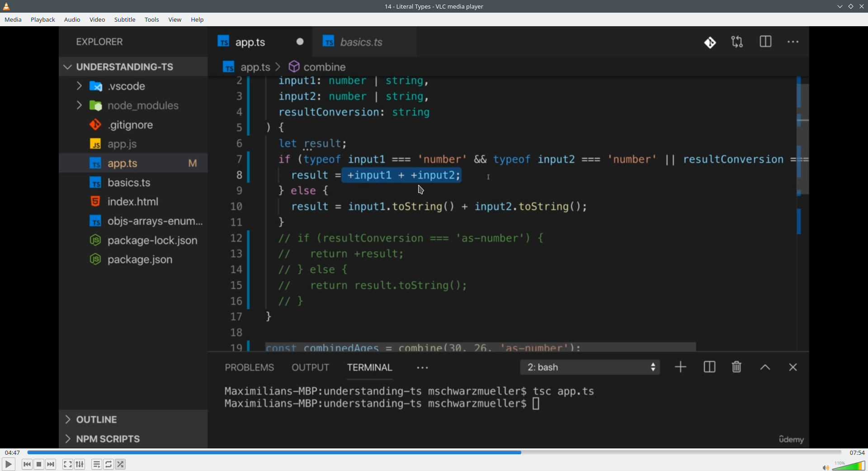The width and height of the screenshot is (868, 471).
Task: Open the Video menu
Action: (x=97, y=20)
